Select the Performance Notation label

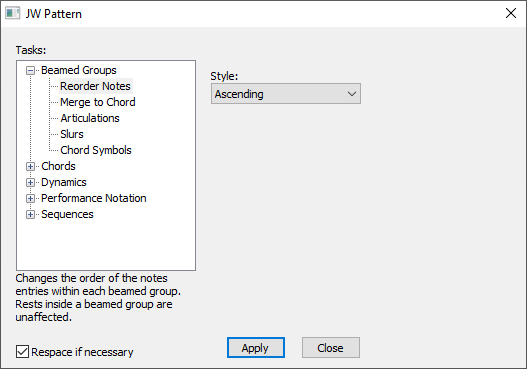click(94, 198)
